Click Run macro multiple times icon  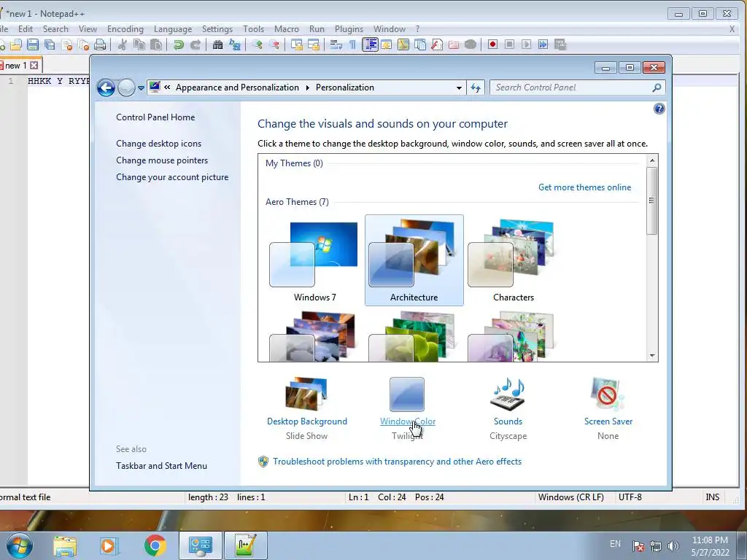543,44
